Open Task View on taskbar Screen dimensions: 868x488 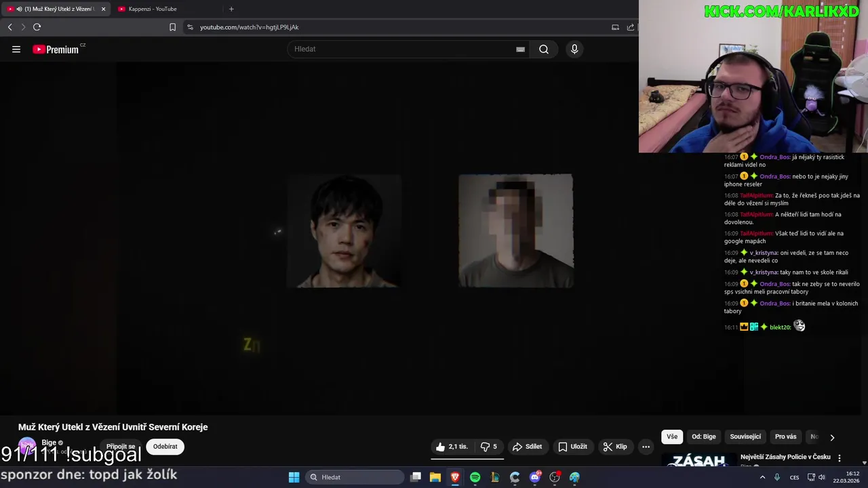(x=416, y=477)
